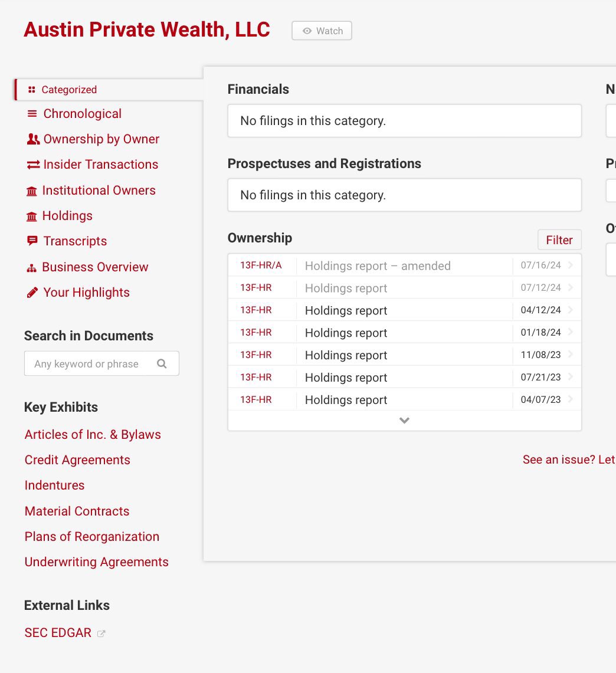Open the SEC EDGAR external link
616x673 pixels.
pos(58,633)
